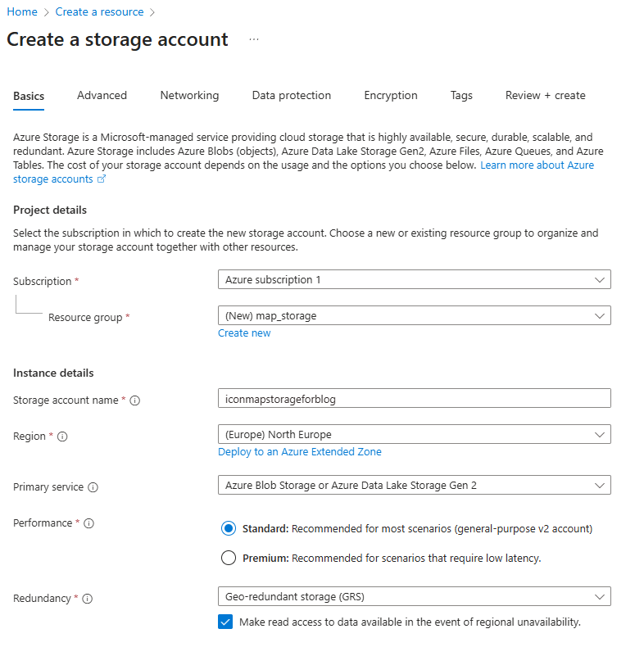644x656 pixels.
Task: Open the Resource group dropdown
Action: pyautogui.click(x=414, y=315)
